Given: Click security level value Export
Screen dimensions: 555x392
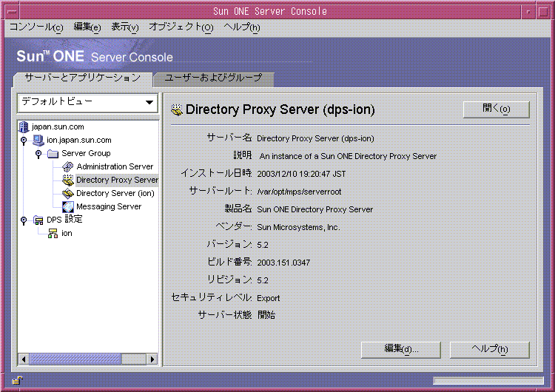Looking at the screenshot, I should [269, 298].
